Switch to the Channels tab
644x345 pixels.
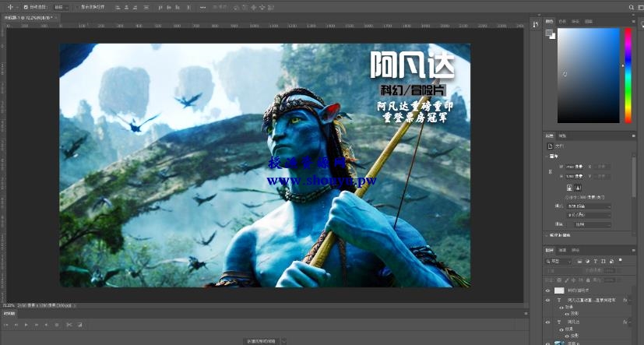pos(563,250)
